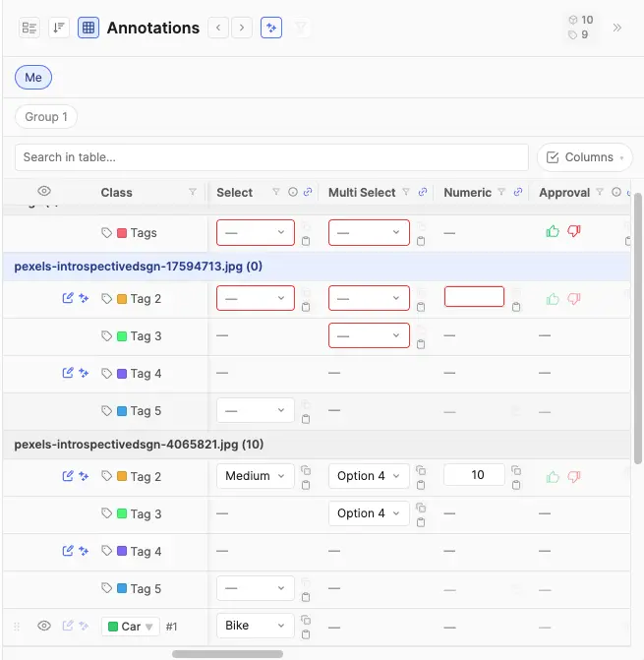Open the Columns chooser button

pos(585,157)
